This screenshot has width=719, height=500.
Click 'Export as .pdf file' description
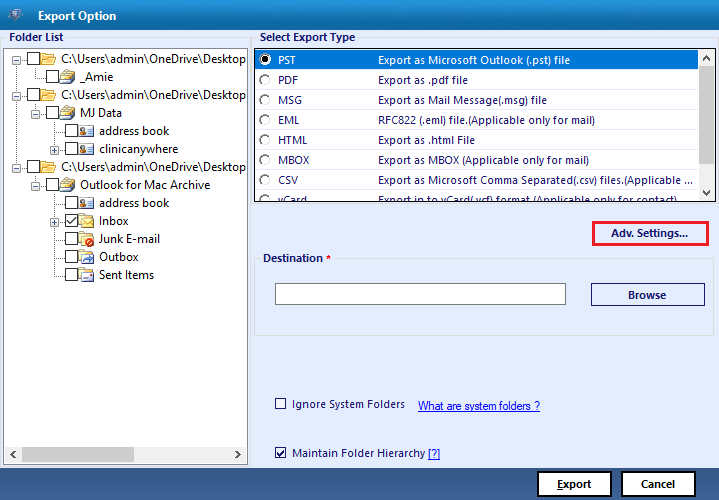pos(423,80)
